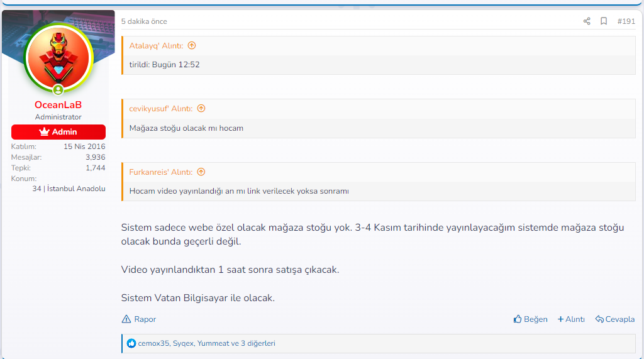Viewport: 644px width, 359px height.
Task: Click the red Admin banner
Action: tap(58, 132)
